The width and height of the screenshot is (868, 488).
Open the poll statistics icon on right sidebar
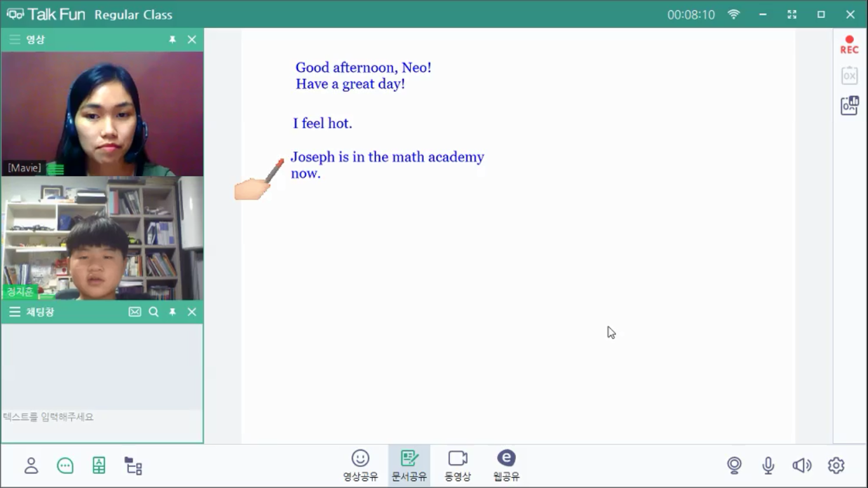[850, 105]
